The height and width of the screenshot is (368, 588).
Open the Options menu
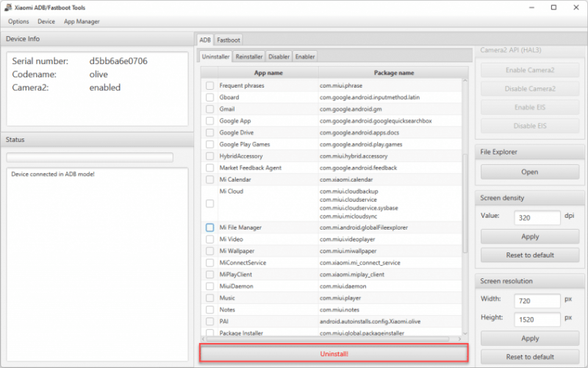tap(18, 21)
